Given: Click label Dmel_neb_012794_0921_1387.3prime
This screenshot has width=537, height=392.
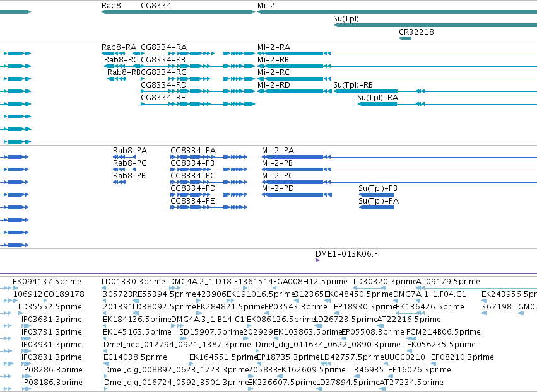Looking at the screenshot, I should click(x=177, y=345).
